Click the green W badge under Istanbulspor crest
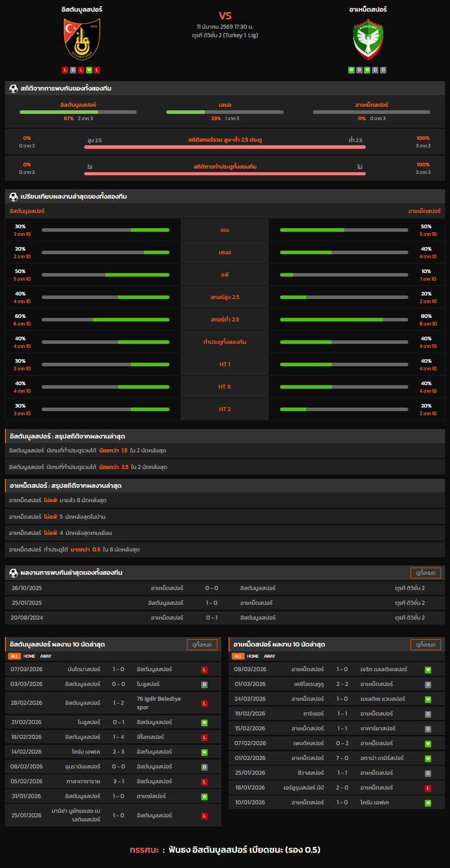Screen dimensions: 450x868 point(89,70)
